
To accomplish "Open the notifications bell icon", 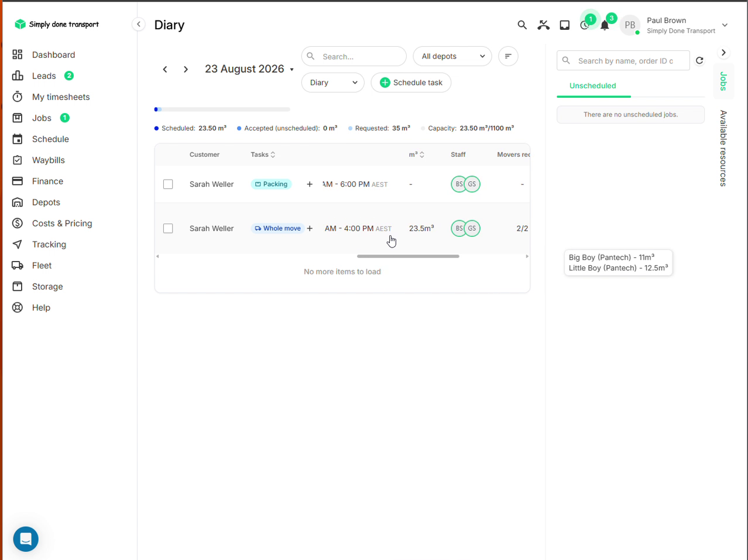I will coord(605,25).
